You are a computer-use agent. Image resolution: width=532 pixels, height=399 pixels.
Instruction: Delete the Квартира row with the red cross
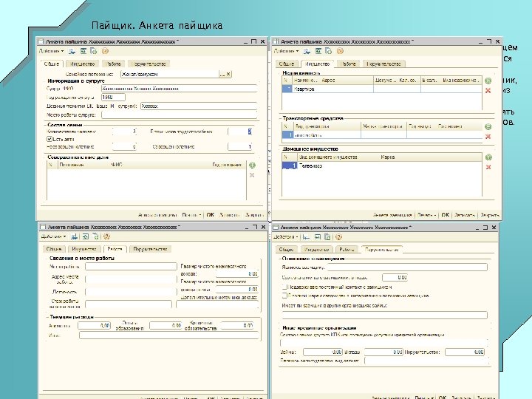(x=488, y=91)
